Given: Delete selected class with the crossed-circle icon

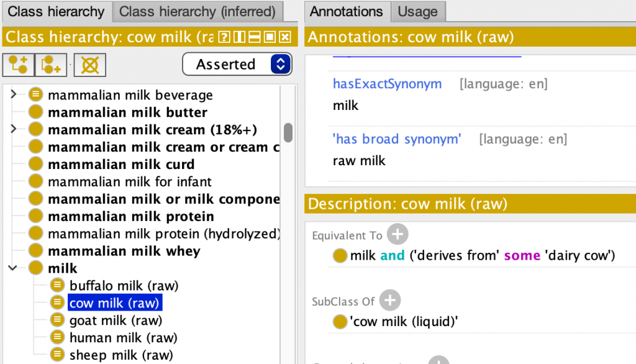Looking at the screenshot, I should [x=89, y=65].
